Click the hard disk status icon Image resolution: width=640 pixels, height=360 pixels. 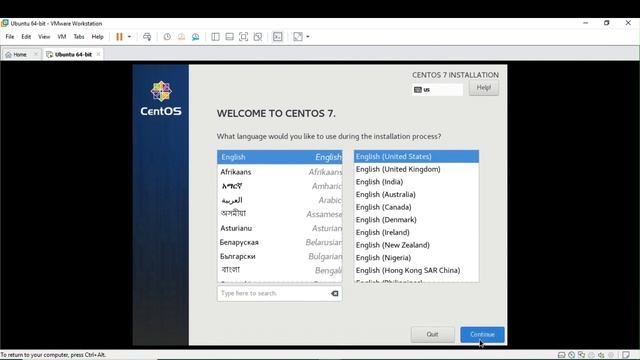(x=562, y=355)
